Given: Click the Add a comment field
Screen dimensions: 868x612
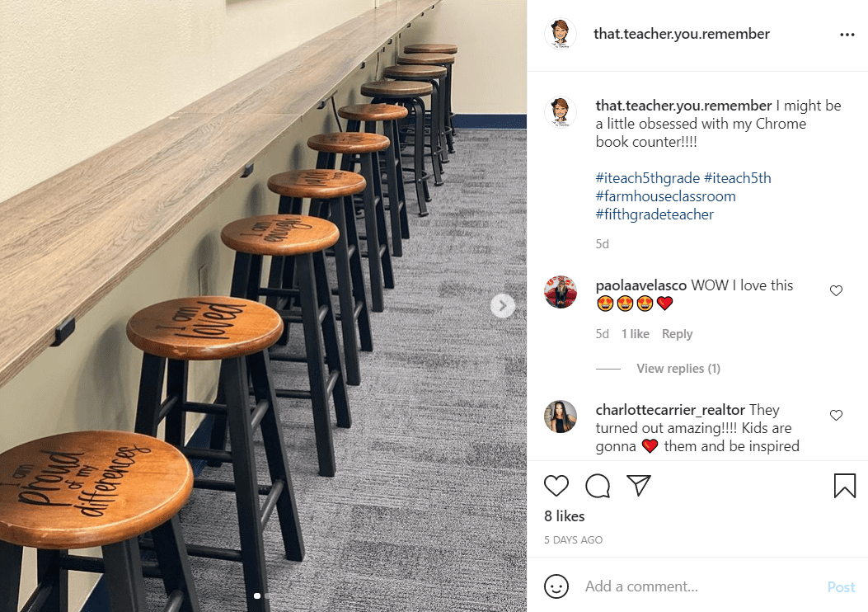Looking at the screenshot, I should click(x=701, y=586).
